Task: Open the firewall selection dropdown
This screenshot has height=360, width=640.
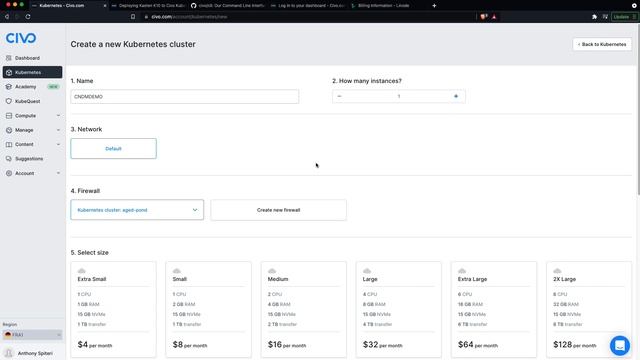Action: 137,210
